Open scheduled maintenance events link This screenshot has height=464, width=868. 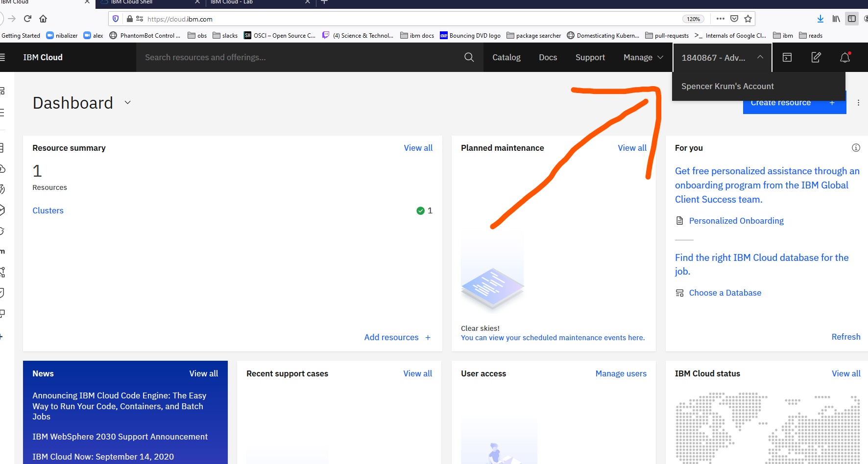[x=553, y=338]
